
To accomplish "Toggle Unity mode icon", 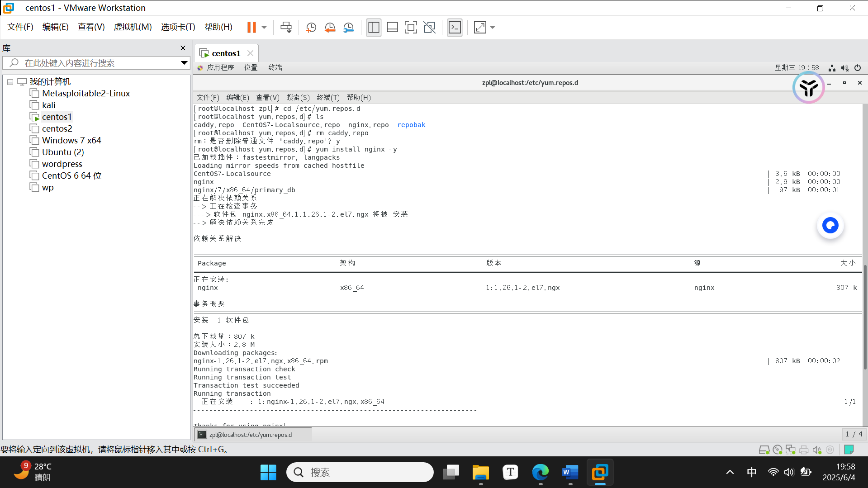I will 429,28.
